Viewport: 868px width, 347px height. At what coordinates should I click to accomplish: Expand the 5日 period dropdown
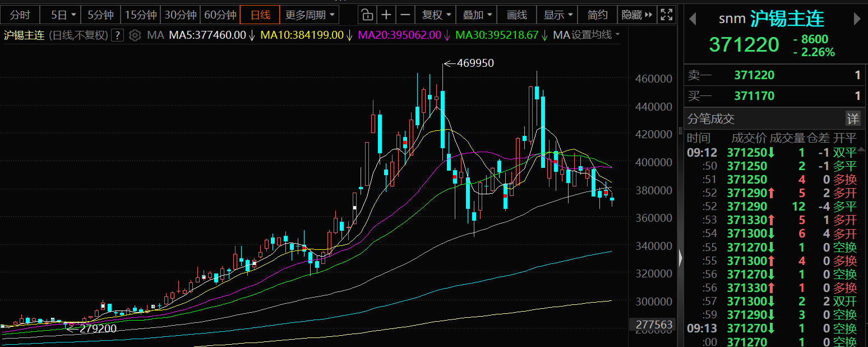pos(63,15)
